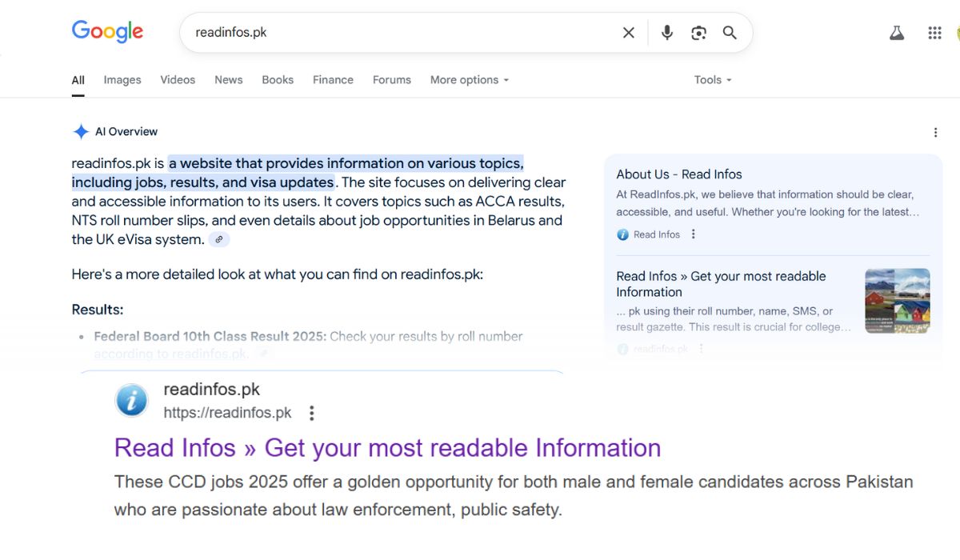
Task: Switch to the Images tab
Action: click(122, 80)
